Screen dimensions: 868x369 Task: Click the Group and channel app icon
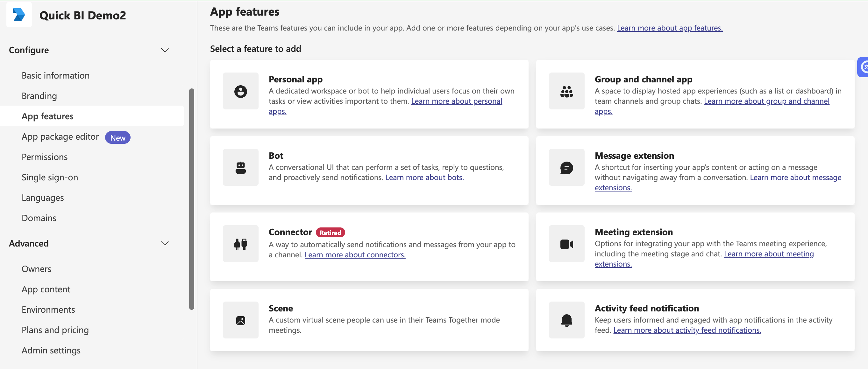point(566,91)
